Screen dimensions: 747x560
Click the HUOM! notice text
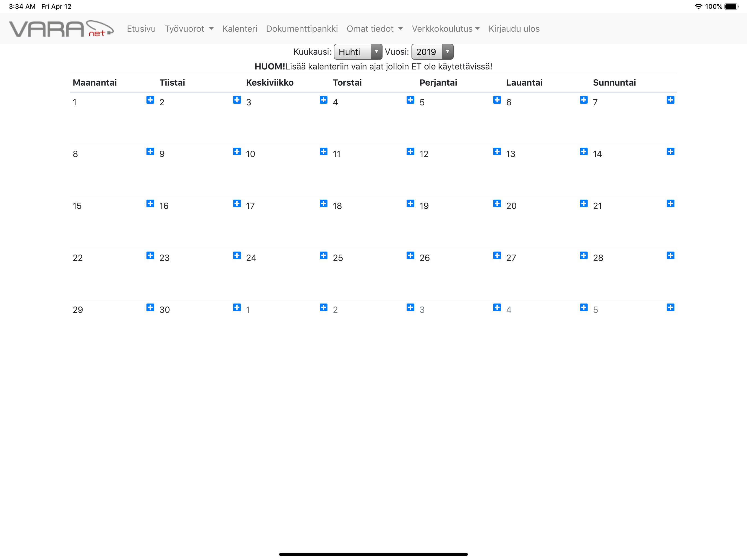pos(373,66)
